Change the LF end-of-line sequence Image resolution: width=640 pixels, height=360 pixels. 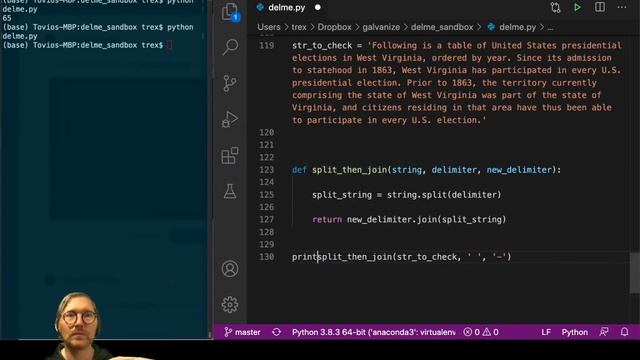(546, 332)
